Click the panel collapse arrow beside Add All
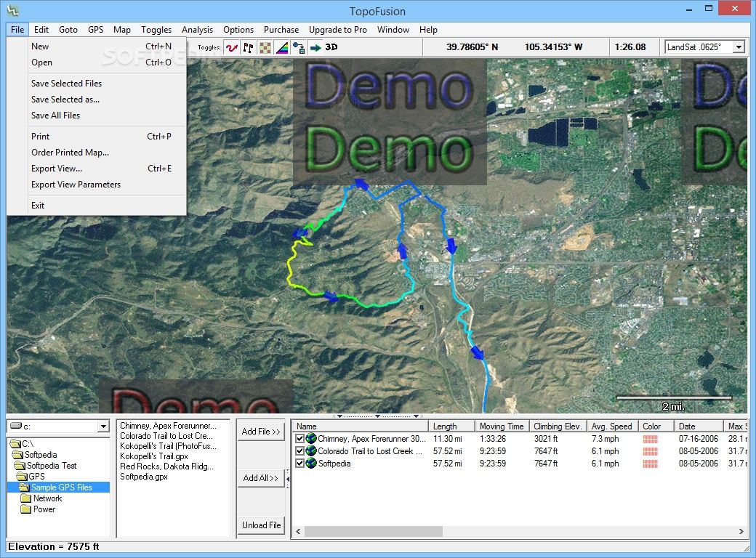This screenshot has height=558, width=756. [x=288, y=479]
